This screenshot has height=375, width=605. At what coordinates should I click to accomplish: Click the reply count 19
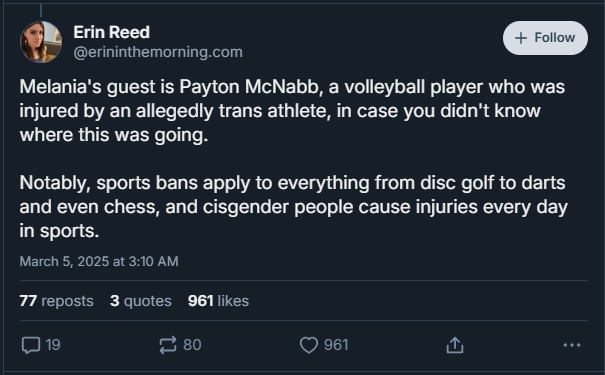53,345
